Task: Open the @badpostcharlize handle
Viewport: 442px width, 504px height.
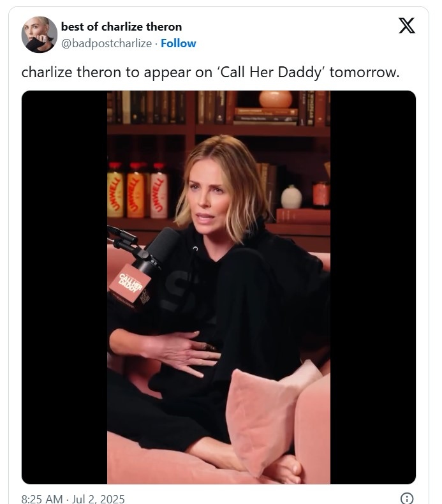Action: (107, 43)
